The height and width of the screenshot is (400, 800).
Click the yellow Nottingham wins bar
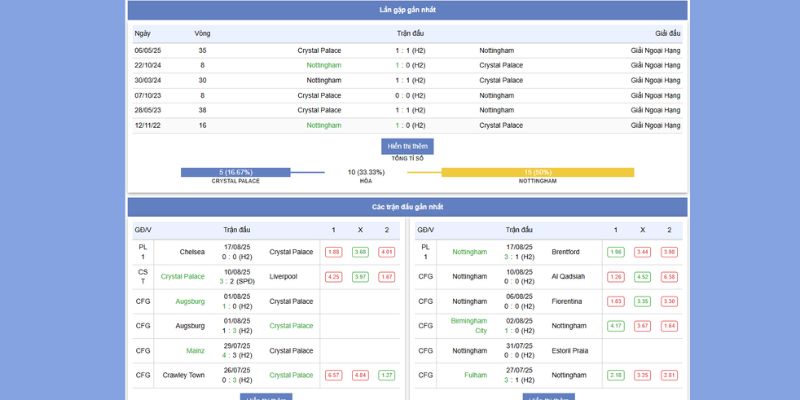coord(537,172)
